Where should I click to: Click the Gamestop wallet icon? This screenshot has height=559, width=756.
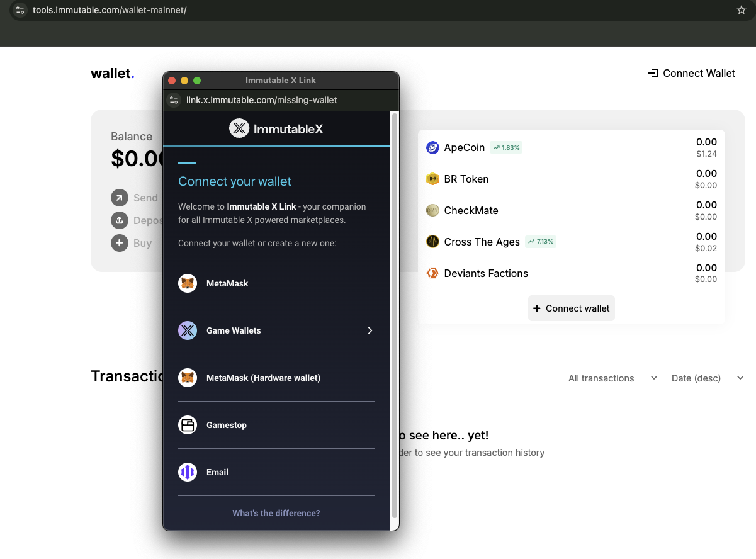(188, 425)
